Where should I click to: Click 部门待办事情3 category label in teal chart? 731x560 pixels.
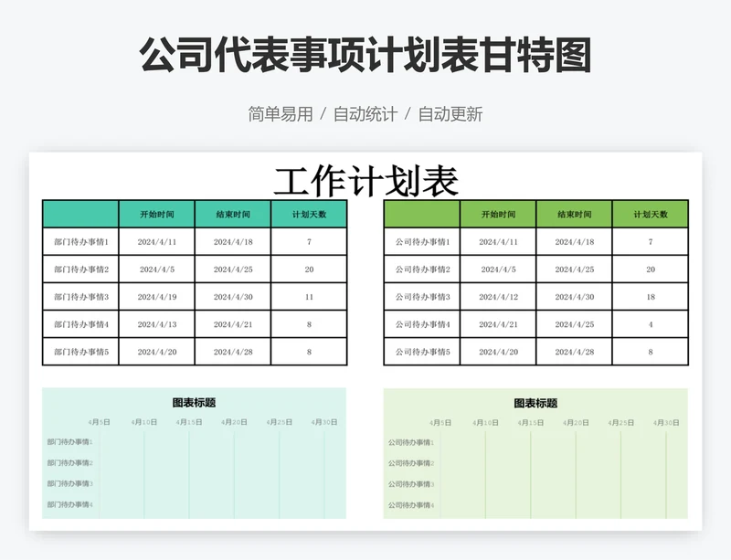click(70, 483)
